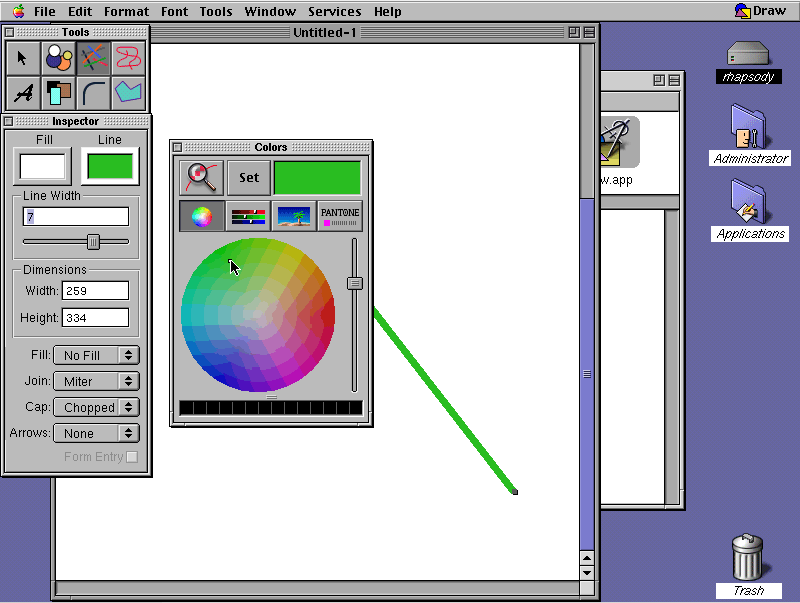Click the collapse box of Untitled-1 window
The image size is (800, 603).
tap(589, 33)
